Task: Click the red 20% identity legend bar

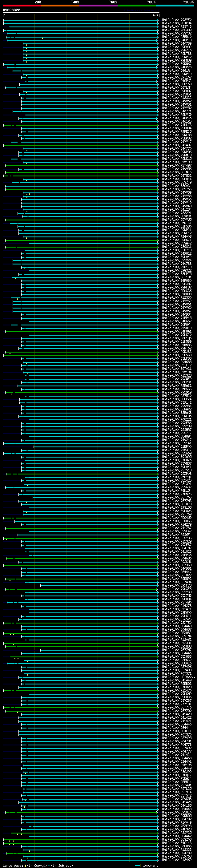Action: pos(22,6)
